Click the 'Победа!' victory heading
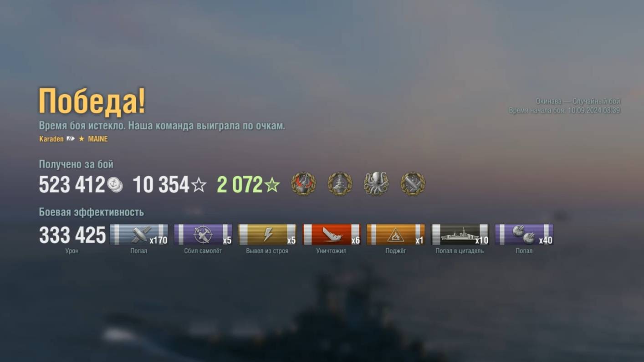Viewport: 644px width, 362px height. coord(92,101)
